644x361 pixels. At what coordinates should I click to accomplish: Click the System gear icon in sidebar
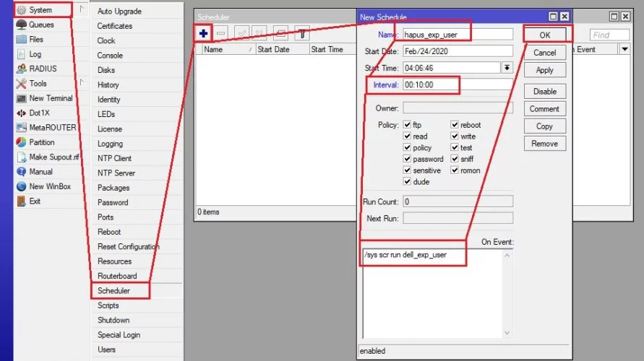(22, 10)
